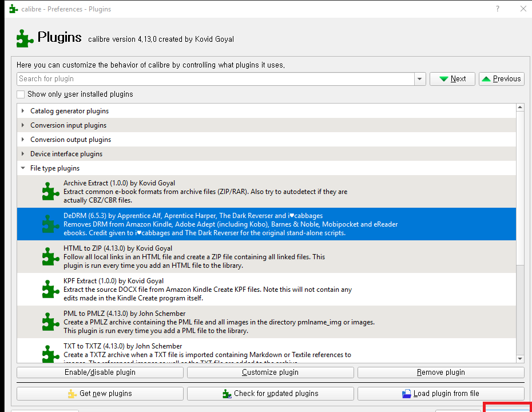Click the Archive Extract plugin puzzle icon
The image size is (532, 412).
50,191
